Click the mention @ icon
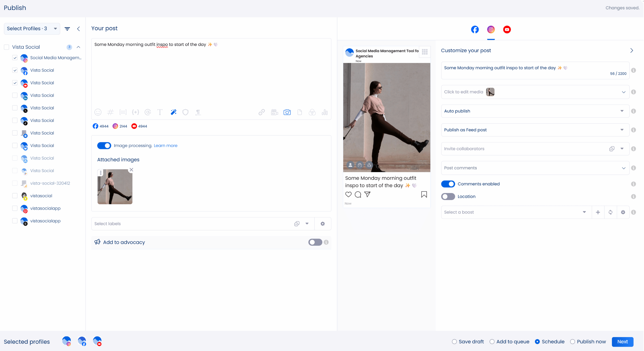Screen dimensions: 644x351 pyautogui.click(x=148, y=112)
